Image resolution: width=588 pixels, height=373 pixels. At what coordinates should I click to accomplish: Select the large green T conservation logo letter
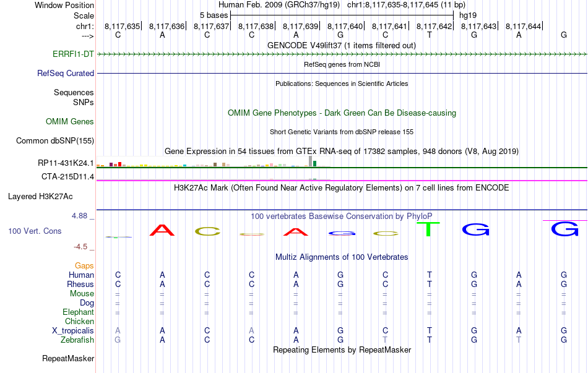pyautogui.click(x=428, y=229)
